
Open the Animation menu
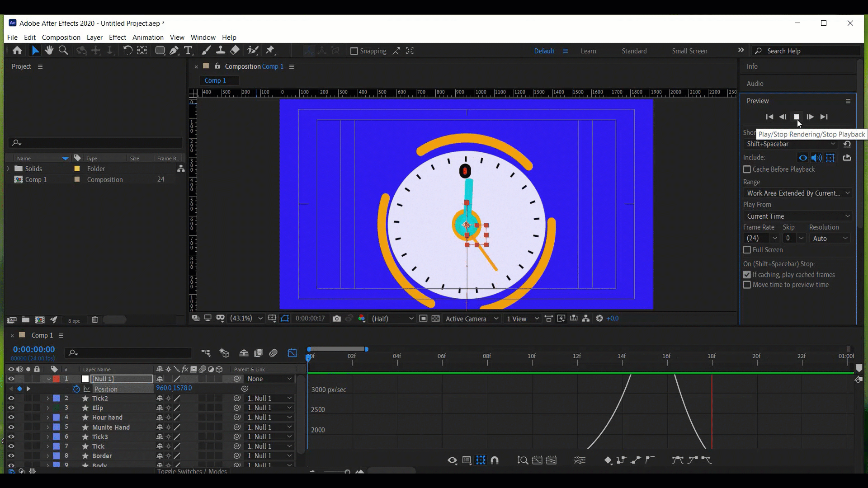(148, 37)
